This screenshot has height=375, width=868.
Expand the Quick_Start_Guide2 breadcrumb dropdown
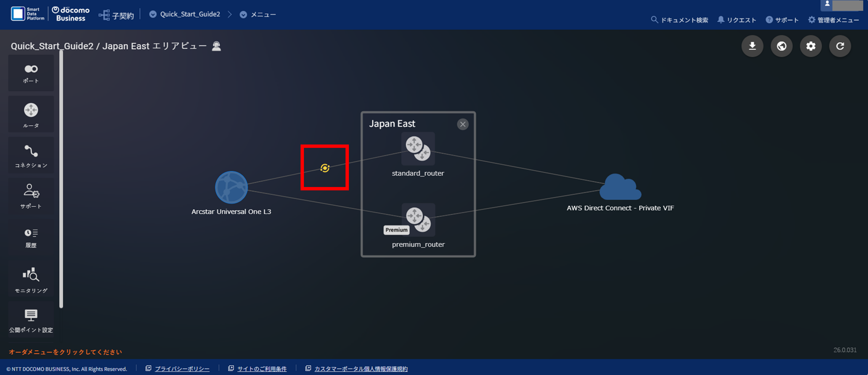click(x=153, y=14)
